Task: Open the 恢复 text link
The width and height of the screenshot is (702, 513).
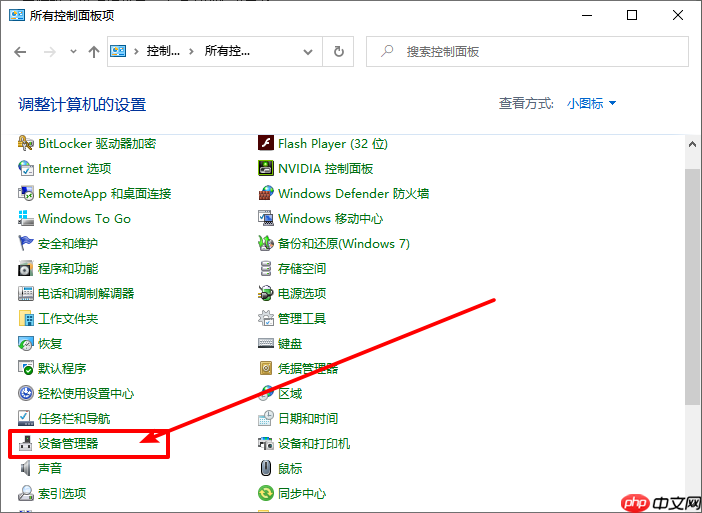Action: point(50,344)
